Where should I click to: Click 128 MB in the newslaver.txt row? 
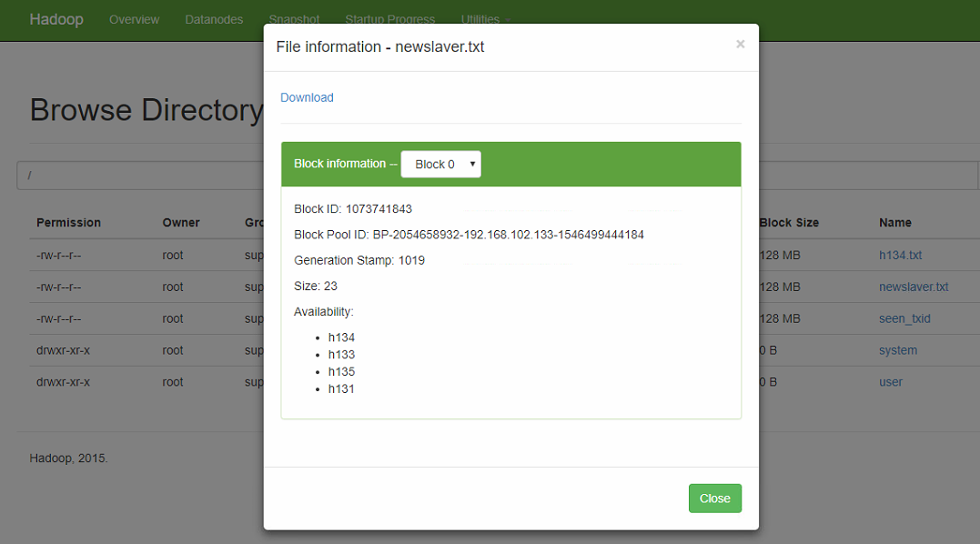pos(780,287)
